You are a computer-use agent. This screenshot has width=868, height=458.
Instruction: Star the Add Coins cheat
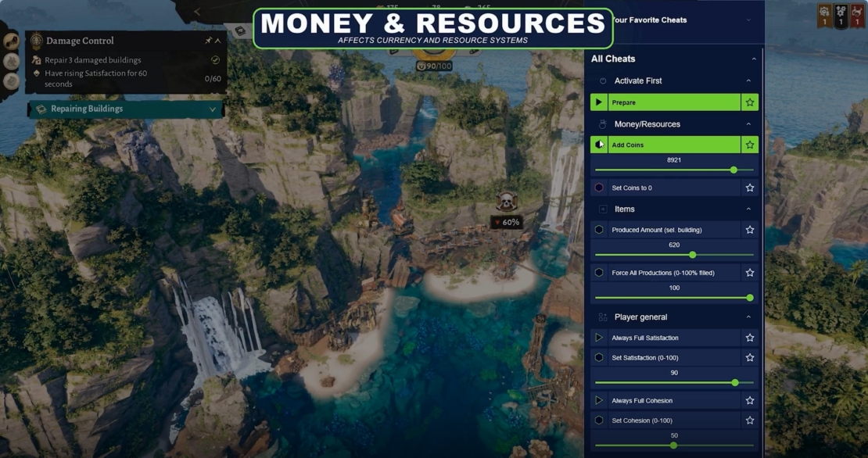coord(750,145)
